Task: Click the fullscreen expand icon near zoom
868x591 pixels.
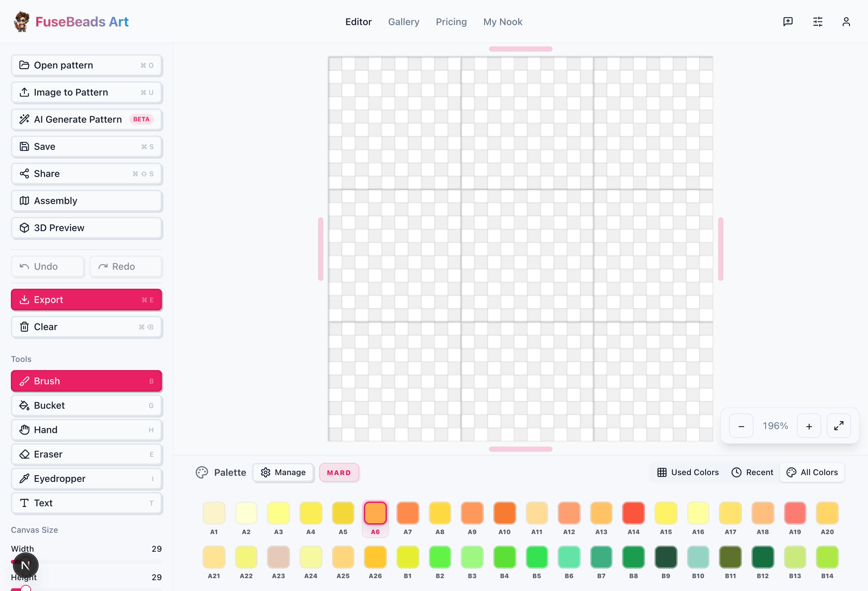Action: pos(839,426)
